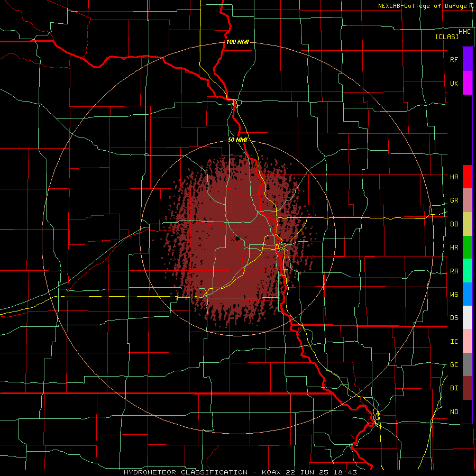Click the BD legend label
476x476 pixels.
coord(454,224)
